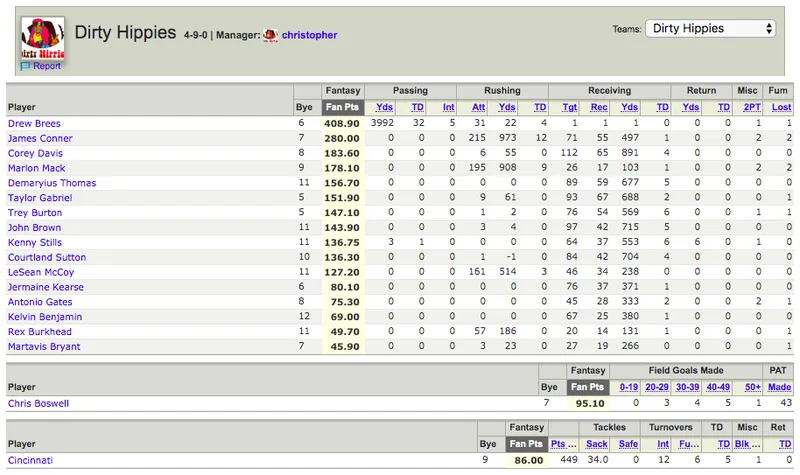800x475 pixels.
Task: Open James Conner player link
Action: click(40, 138)
